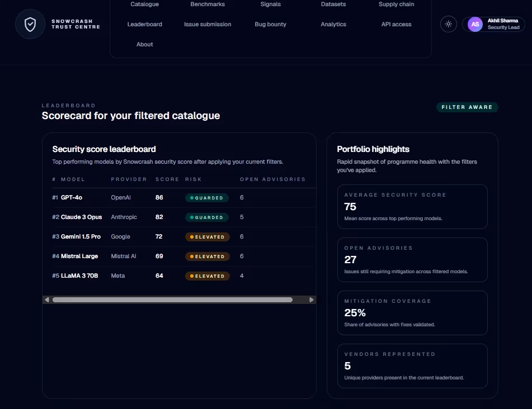Click the score 72 cell
The height and width of the screenshot is (409, 532).
point(159,236)
